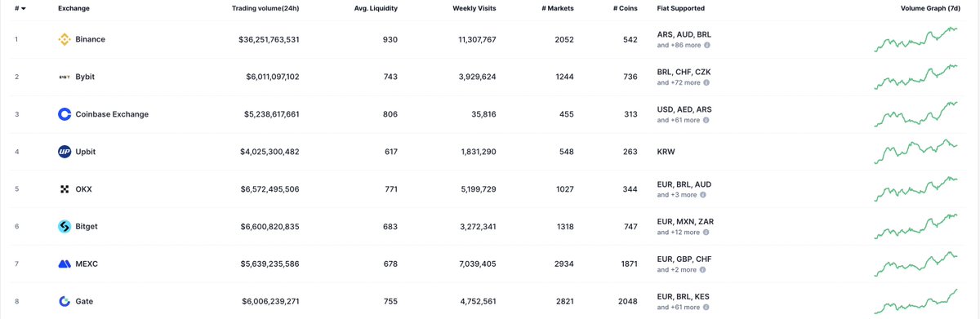Sort table by # Markets header
The image size is (980, 319).
click(559, 8)
